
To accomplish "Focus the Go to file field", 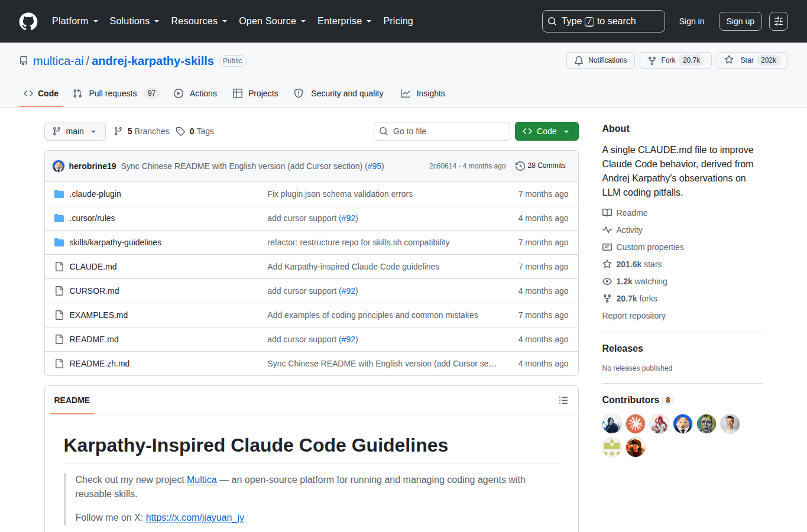I will click(x=442, y=131).
